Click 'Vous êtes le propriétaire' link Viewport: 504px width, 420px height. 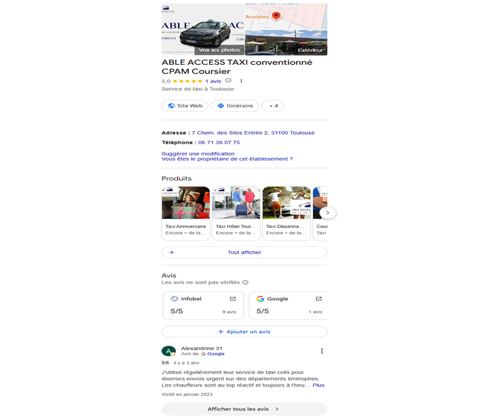click(x=227, y=159)
